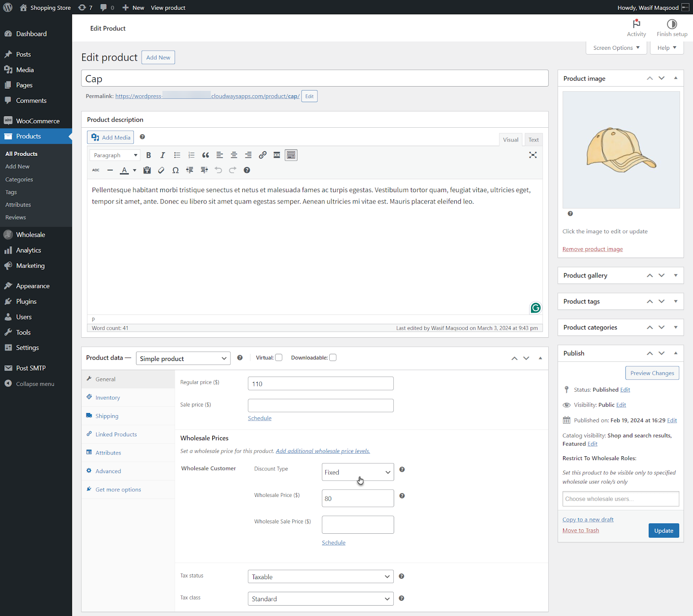Open Activity panel flag icon
Viewport: 693px width, 616px height.
click(x=636, y=24)
